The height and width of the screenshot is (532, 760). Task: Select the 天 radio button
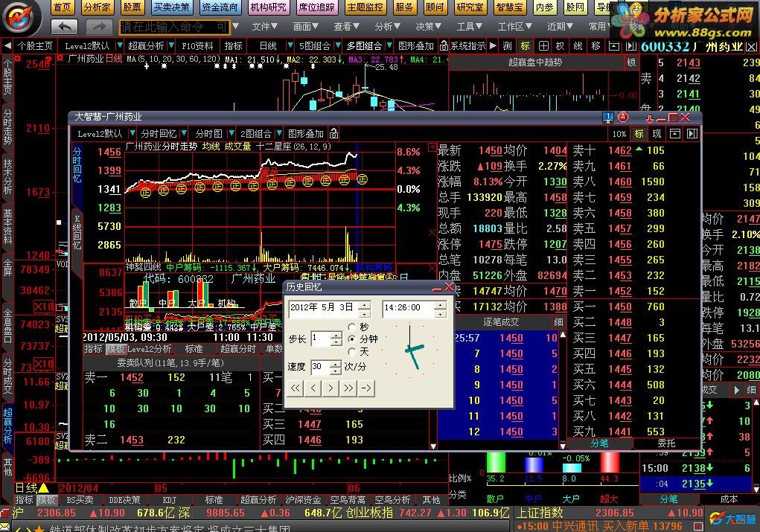[352, 351]
